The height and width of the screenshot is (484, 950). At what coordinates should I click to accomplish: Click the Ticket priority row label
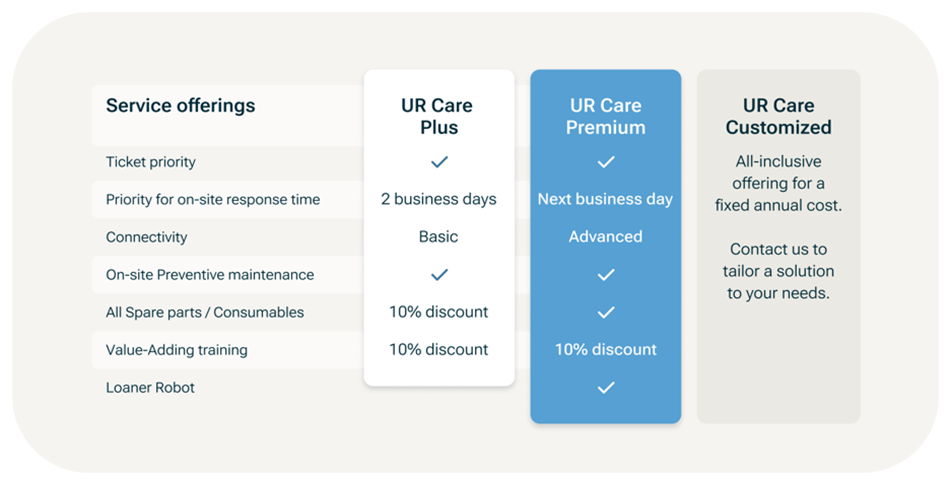click(151, 162)
